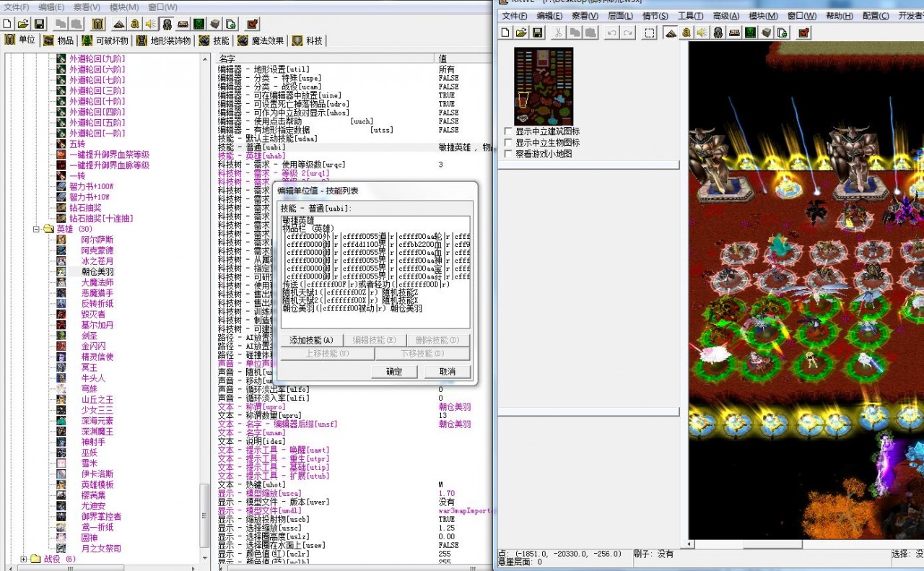Open 模块(M) menu in Object Editor
This screenshot has height=571, width=924.
pos(124,7)
